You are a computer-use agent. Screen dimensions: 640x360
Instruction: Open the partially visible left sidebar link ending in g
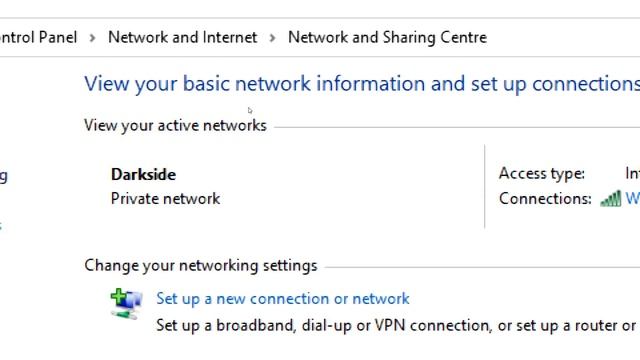point(3,176)
